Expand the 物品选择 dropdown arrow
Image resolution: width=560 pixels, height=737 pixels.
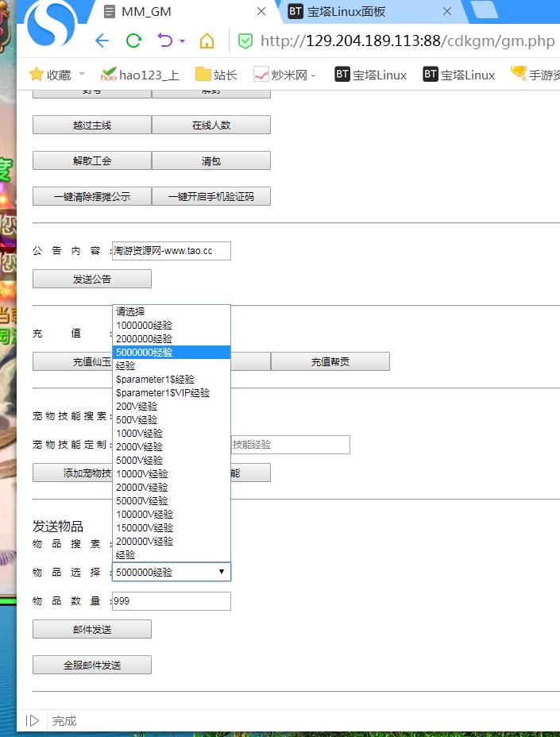point(221,572)
